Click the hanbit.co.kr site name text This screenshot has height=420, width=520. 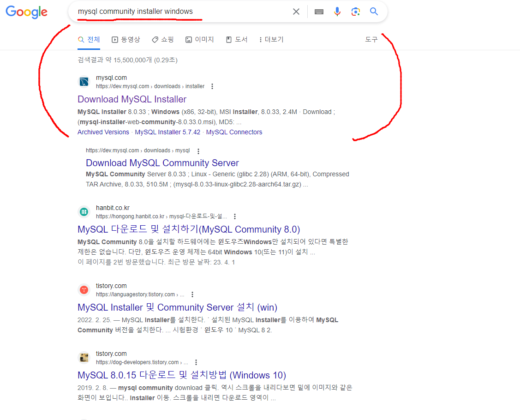click(x=113, y=208)
